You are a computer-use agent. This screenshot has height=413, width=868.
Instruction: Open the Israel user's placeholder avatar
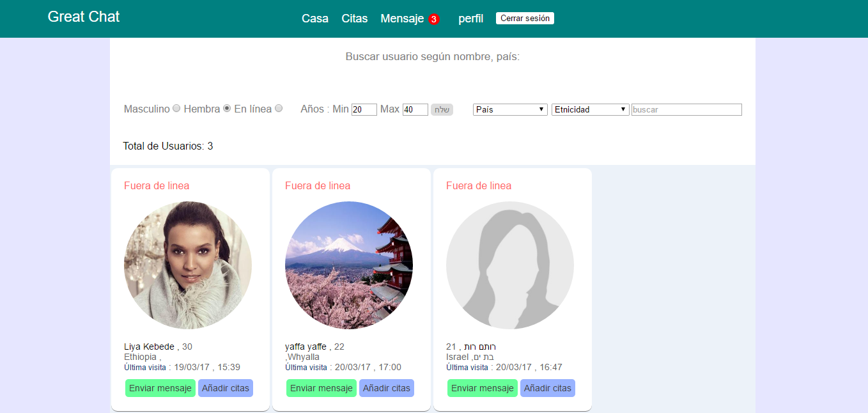coord(510,265)
